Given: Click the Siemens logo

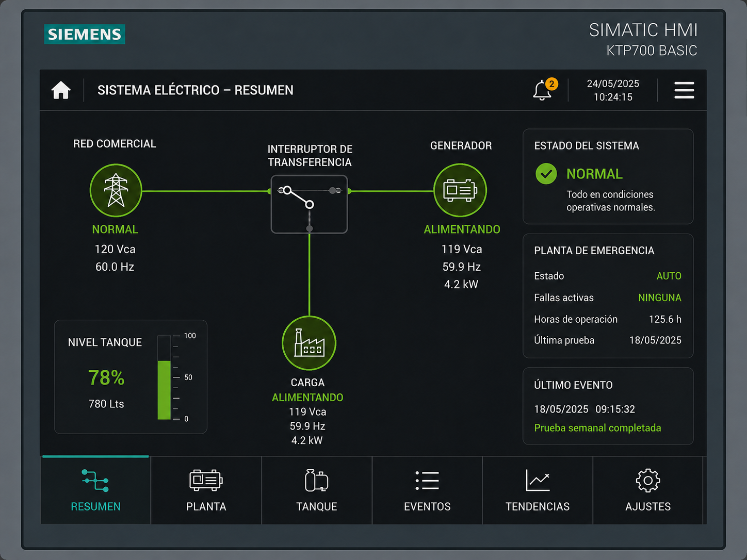Looking at the screenshot, I should [85, 34].
